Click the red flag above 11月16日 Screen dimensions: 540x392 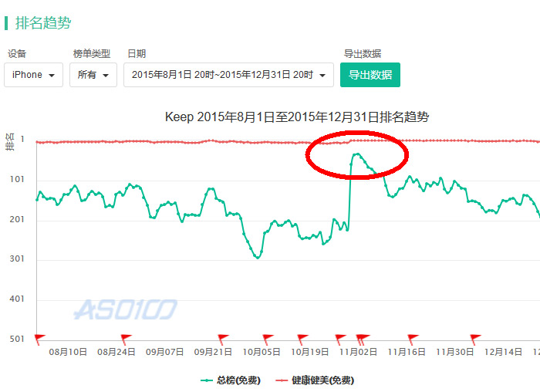(x=412, y=339)
